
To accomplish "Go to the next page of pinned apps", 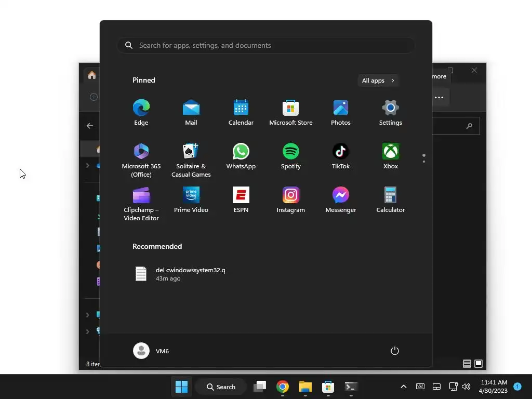I will [424, 161].
